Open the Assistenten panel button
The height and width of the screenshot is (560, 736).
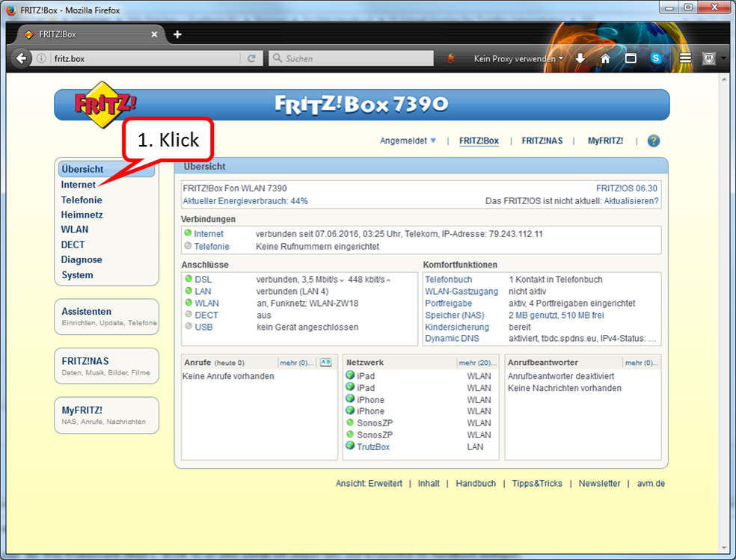pos(106,316)
